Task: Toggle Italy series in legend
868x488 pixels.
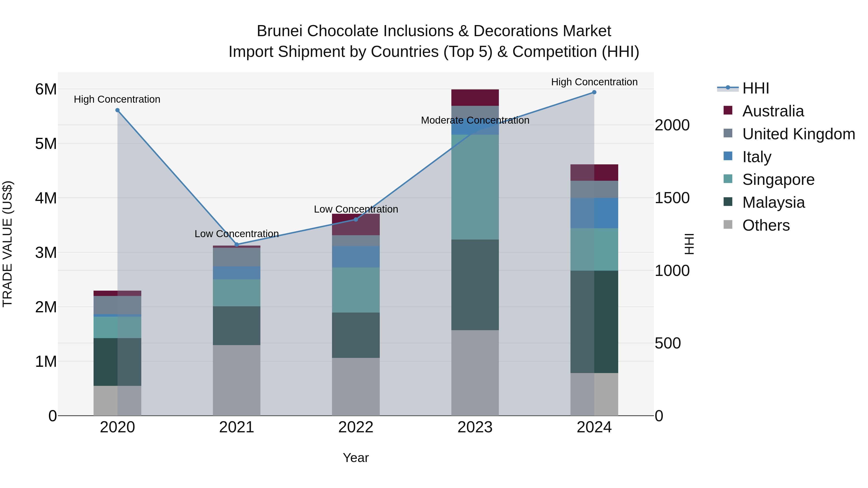Action: (747, 157)
